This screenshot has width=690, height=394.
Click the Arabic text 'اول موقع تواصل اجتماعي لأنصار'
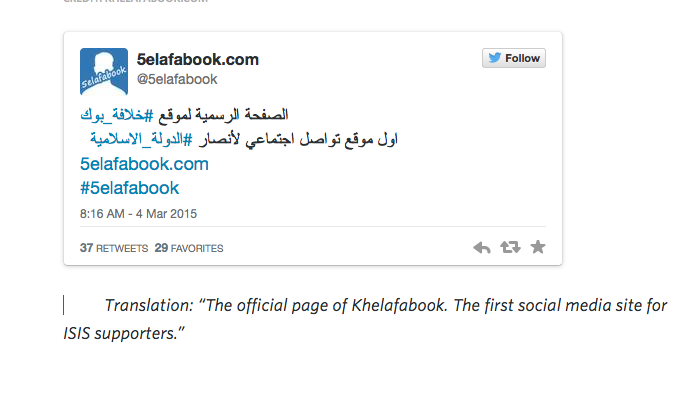pos(298,140)
